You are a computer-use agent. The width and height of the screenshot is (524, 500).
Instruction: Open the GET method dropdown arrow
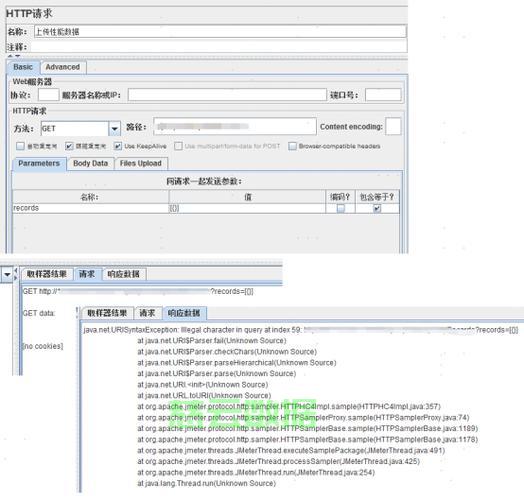tap(114, 129)
